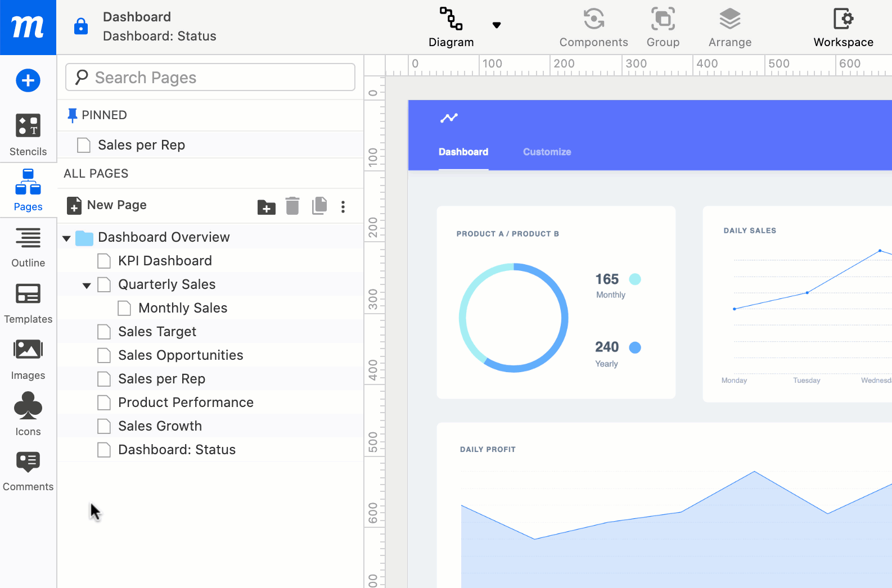Select the Sales Opportunities page
The height and width of the screenshot is (588, 892).
tap(181, 355)
